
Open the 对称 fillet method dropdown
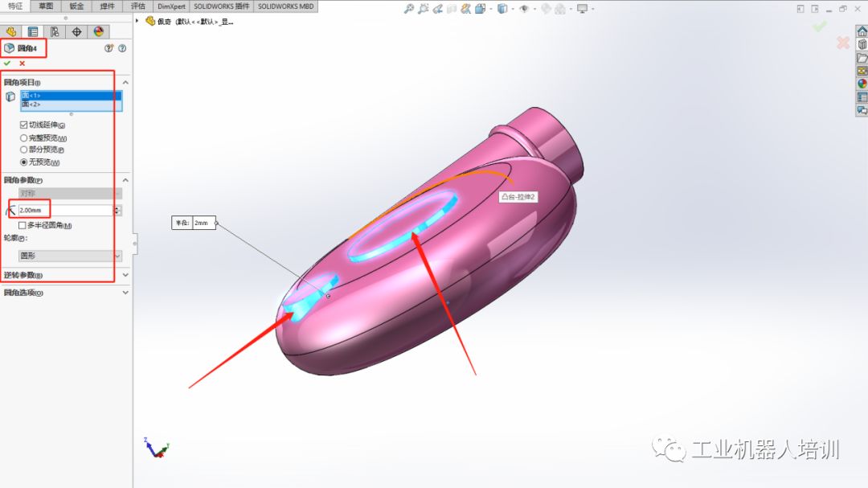pos(70,193)
